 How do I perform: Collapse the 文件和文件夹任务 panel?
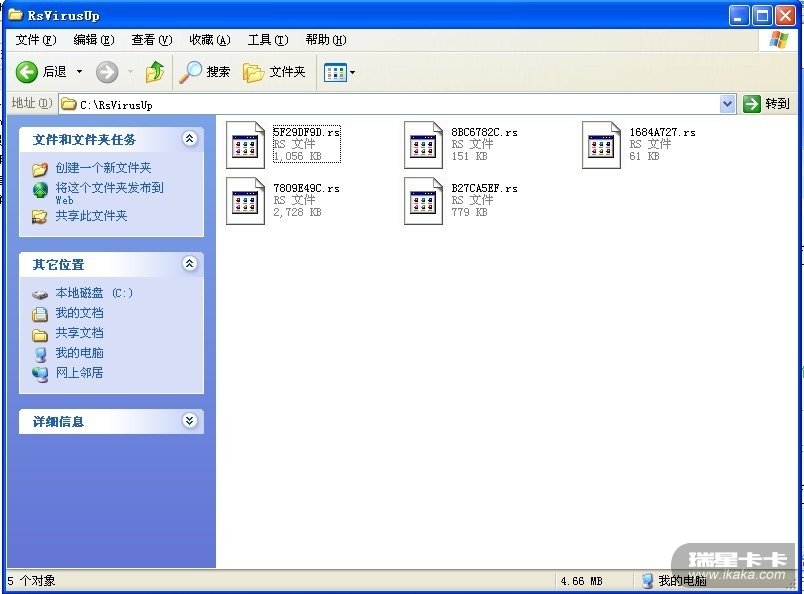[189, 138]
